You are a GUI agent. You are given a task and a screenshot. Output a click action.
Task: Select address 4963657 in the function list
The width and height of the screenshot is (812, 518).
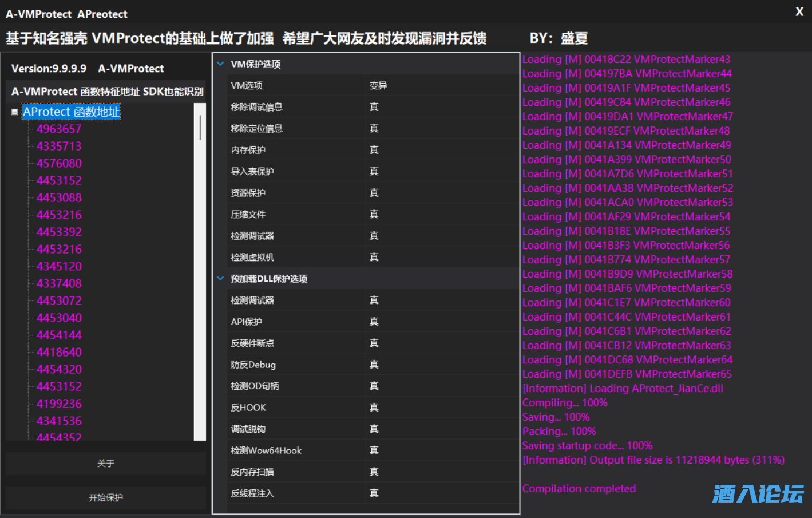click(58, 129)
